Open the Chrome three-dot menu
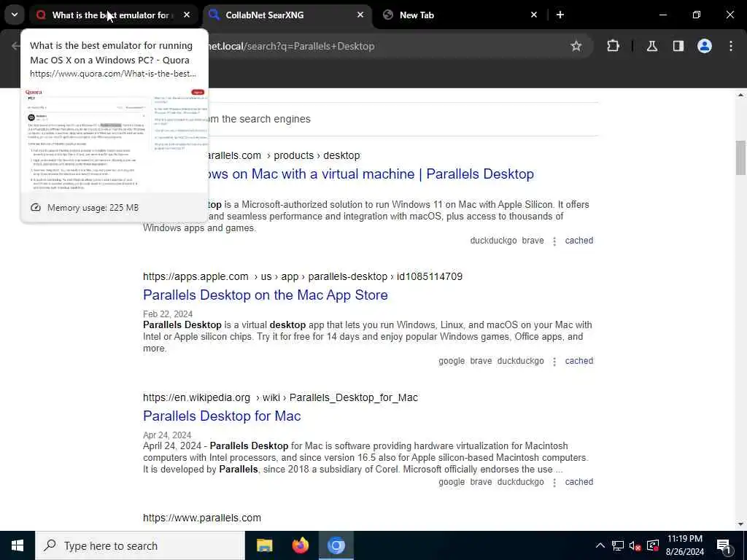Viewport: 747px width, 560px height. point(731,46)
